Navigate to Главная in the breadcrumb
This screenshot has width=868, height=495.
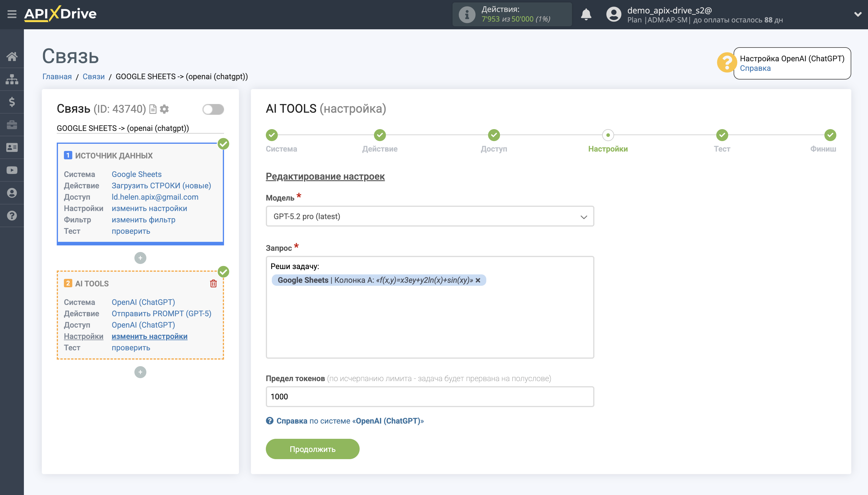coord(57,76)
